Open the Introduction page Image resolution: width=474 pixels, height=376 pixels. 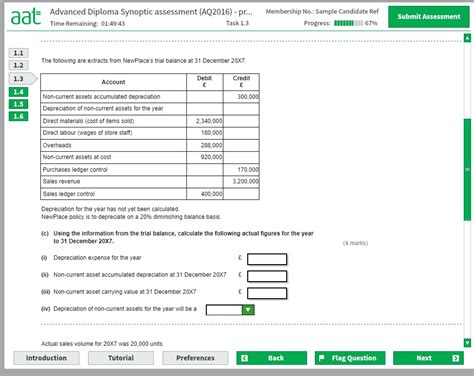[46, 358]
